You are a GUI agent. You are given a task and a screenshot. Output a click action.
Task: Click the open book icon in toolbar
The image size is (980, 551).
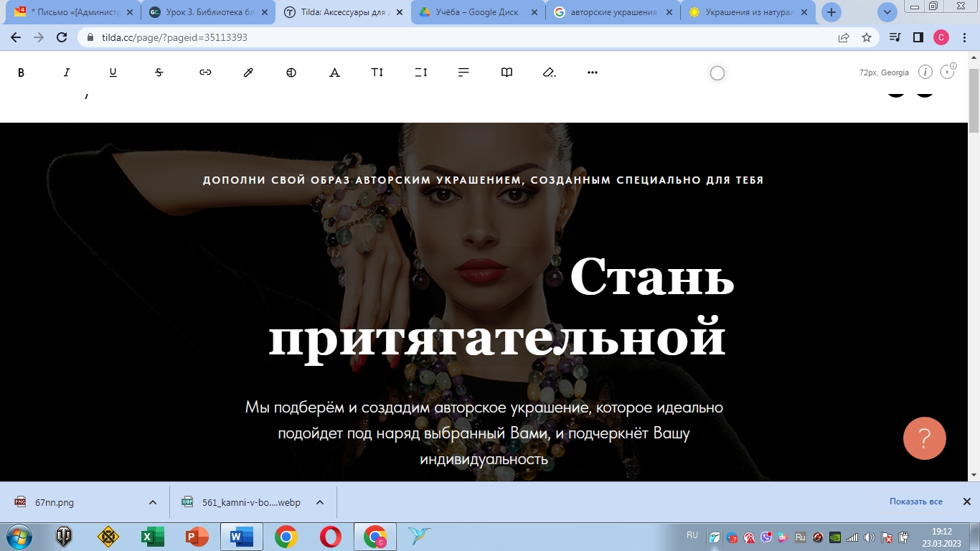pyautogui.click(x=507, y=72)
